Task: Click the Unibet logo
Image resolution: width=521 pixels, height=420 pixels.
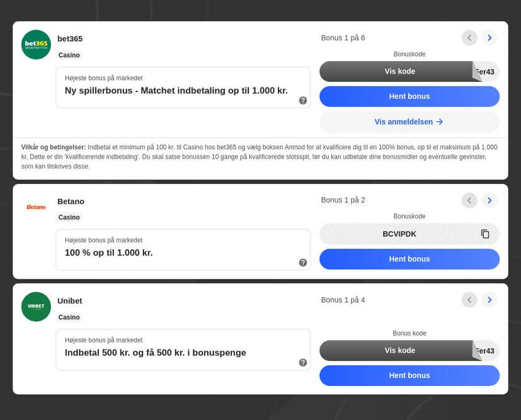Action: tap(36, 307)
